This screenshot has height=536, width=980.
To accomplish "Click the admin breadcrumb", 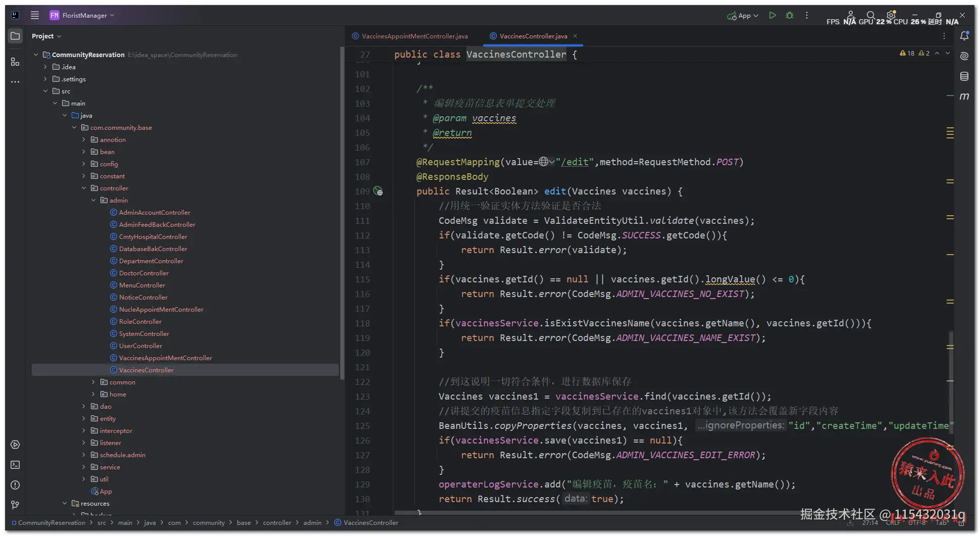I will point(312,522).
